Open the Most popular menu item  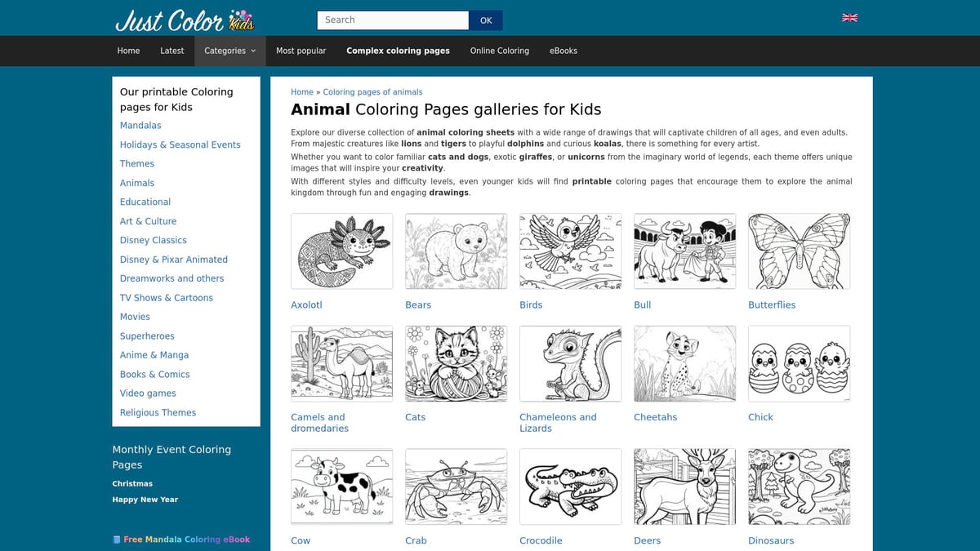(301, 51)
